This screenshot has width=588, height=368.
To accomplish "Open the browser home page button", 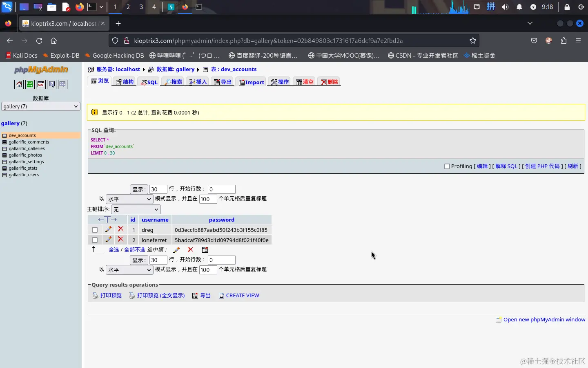I will tap(53, 40).
